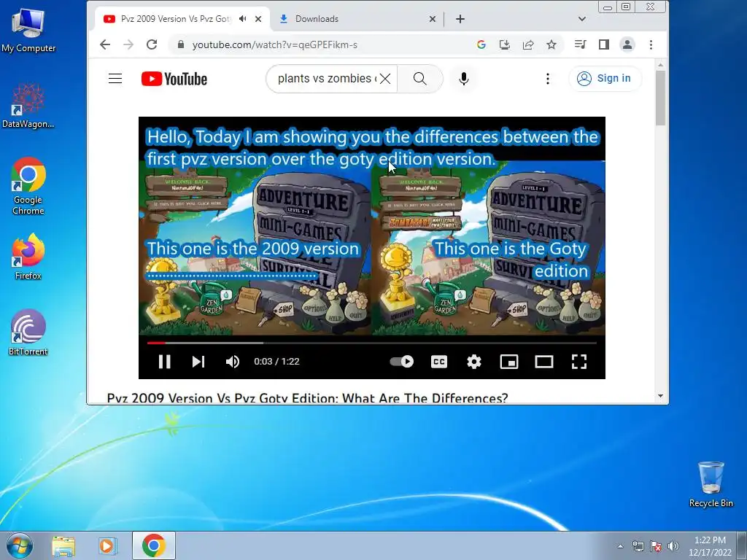Run the search with the magnifier button
Viewport: 747px width, 560px height.
pos(419,79)
